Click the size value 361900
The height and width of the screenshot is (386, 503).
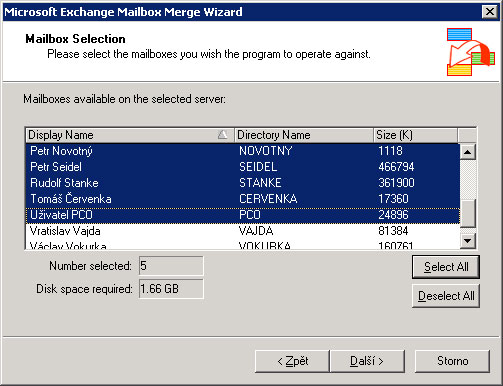396,183
